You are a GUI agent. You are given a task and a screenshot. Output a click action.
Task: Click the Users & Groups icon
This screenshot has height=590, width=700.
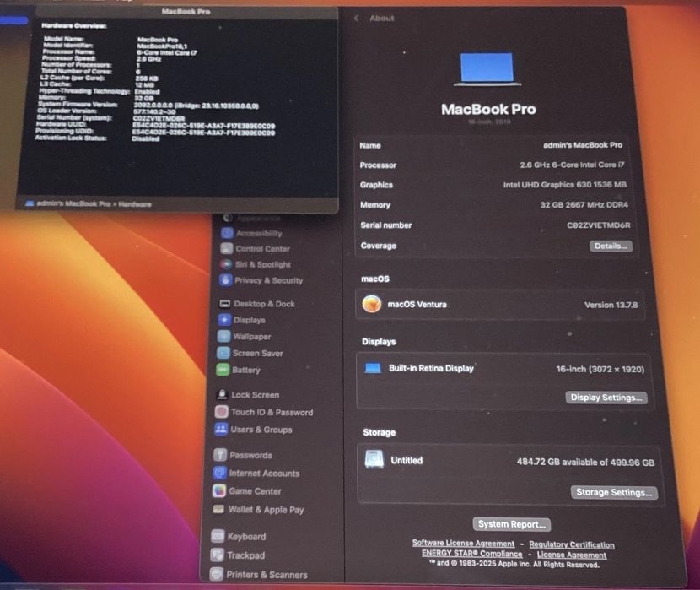pyautogui.click(x=221, y=430)
